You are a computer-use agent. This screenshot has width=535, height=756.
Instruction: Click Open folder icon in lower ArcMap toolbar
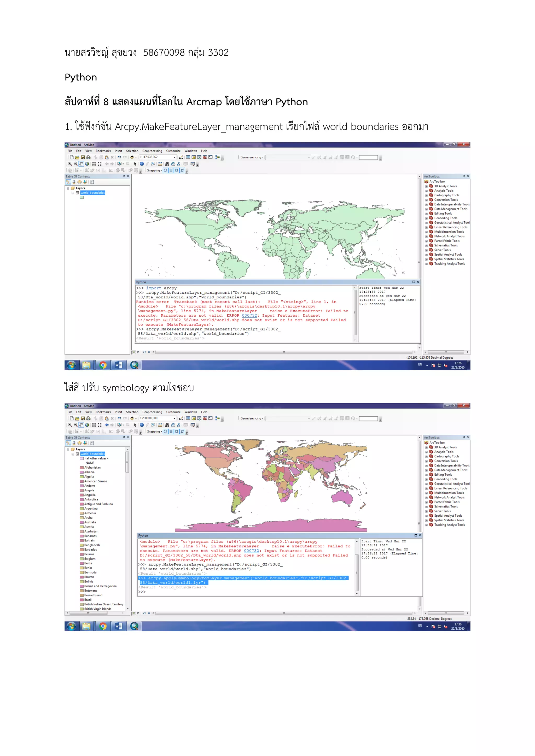pyautogui.click(x=77, y=418)
